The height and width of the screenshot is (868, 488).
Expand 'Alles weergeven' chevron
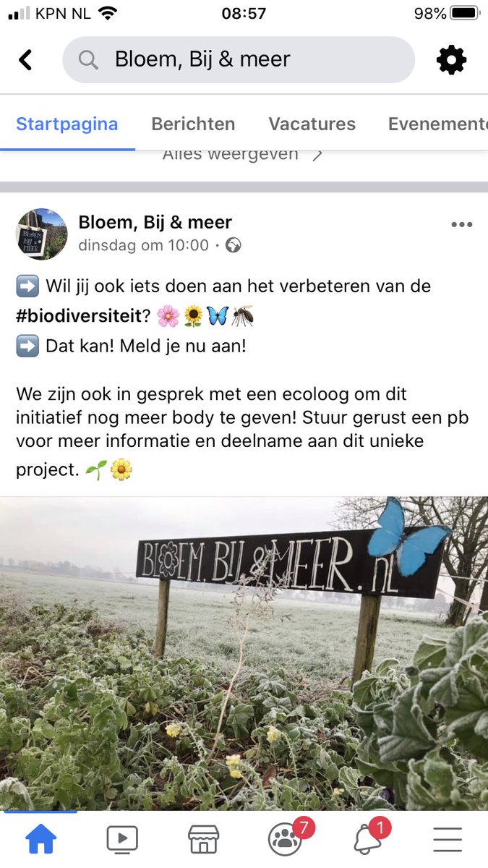(317, 154)
